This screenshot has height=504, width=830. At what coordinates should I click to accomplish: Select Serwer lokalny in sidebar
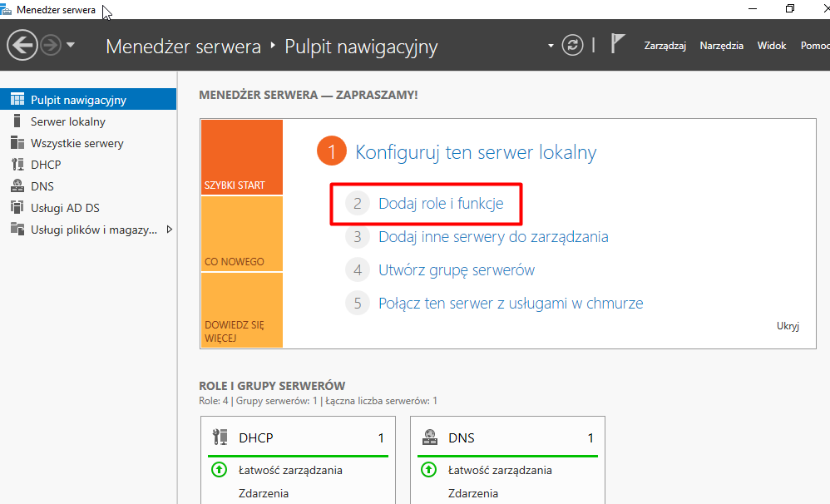point(67,121)
